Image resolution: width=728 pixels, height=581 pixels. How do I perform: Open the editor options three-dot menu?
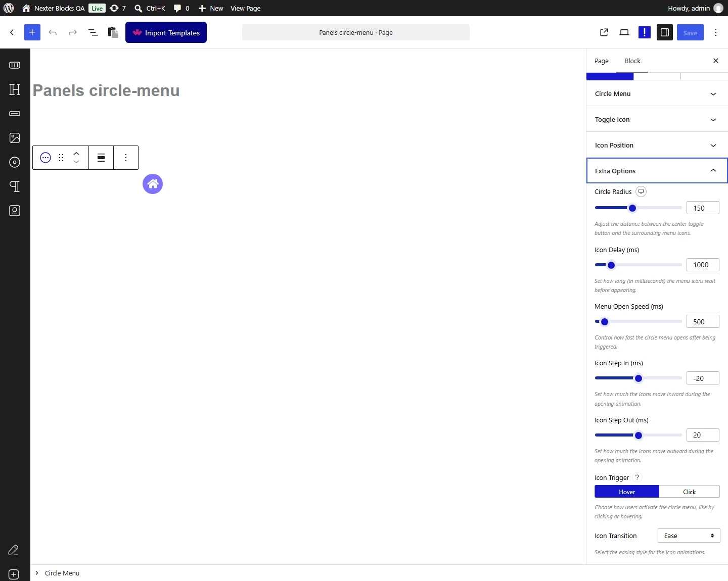tap(716, 32)
